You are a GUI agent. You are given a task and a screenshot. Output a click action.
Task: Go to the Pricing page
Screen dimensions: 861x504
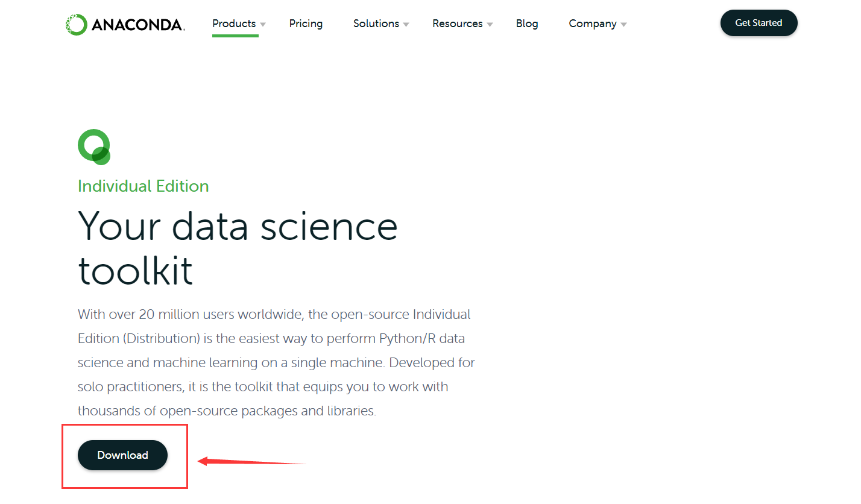tap(306, 24)
